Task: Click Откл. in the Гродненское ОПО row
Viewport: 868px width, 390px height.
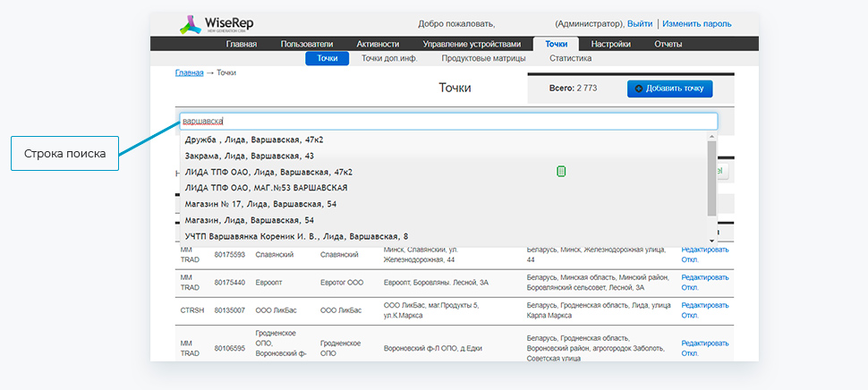Action: pyautogui.click(x=690, y=353)
